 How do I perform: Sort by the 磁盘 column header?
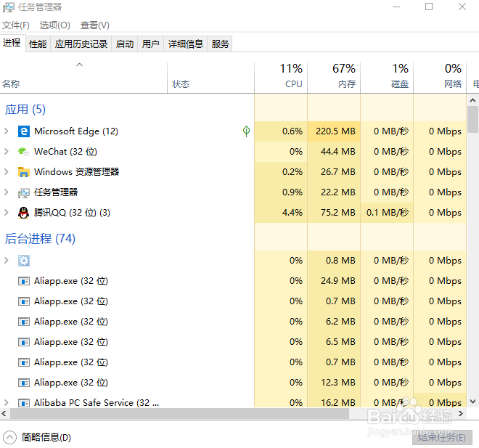[387, 76]
